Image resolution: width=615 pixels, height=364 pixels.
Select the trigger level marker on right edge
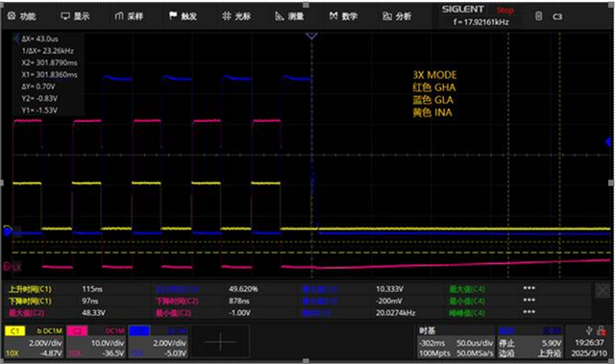click(x=608, y=142)
